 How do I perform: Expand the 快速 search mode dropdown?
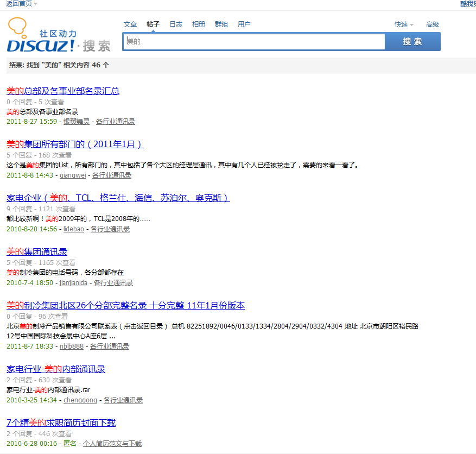click(x=404, y=24)
